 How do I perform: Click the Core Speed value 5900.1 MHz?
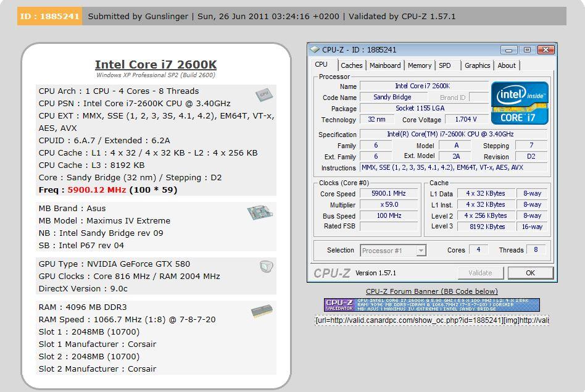click(x=388, y=193)
